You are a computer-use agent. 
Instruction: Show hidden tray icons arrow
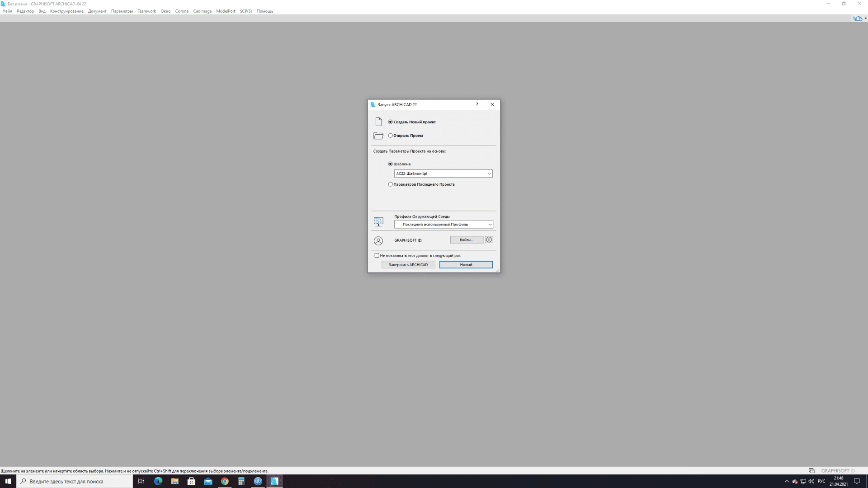coord(787,481)
